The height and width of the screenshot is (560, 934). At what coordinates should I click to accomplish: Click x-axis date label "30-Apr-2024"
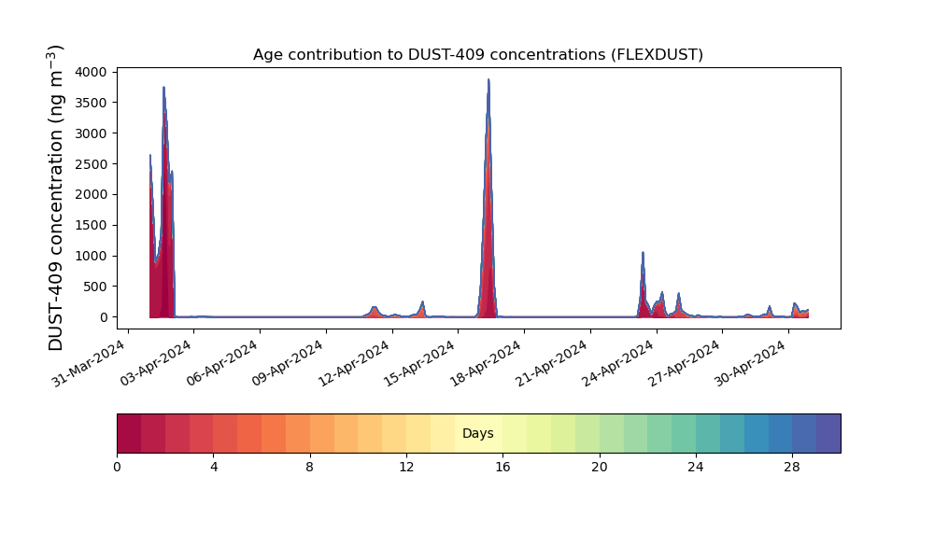(750, 363)
